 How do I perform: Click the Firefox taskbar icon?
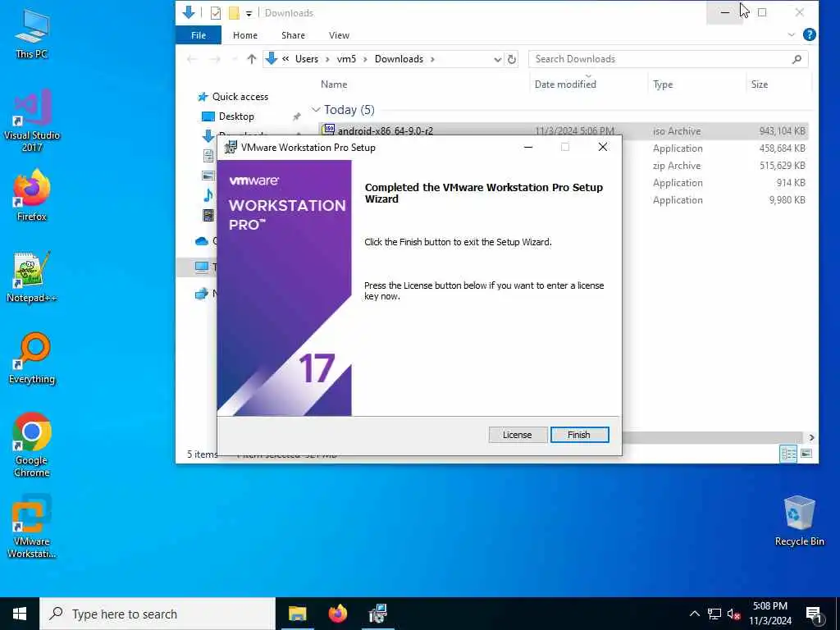click(337, 614)
